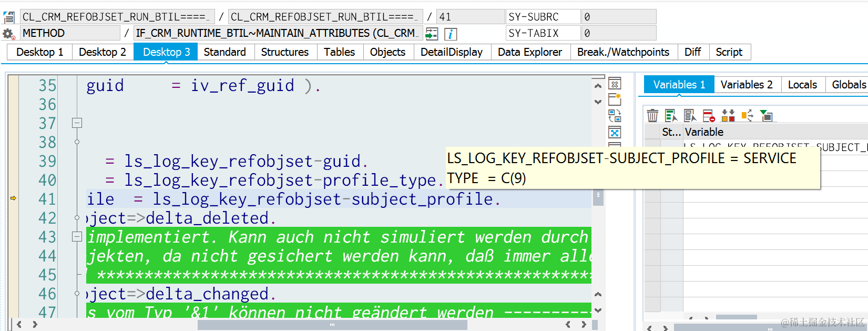Click the St... column header
This screenshot has height=331, width=868.
point(671,132)
